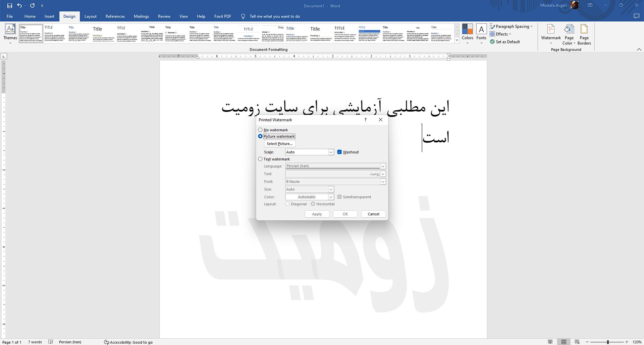Click the spelling proofing icon in status bar
The image size is (644, 345).
pyautogui.click(x=51, y=342)
